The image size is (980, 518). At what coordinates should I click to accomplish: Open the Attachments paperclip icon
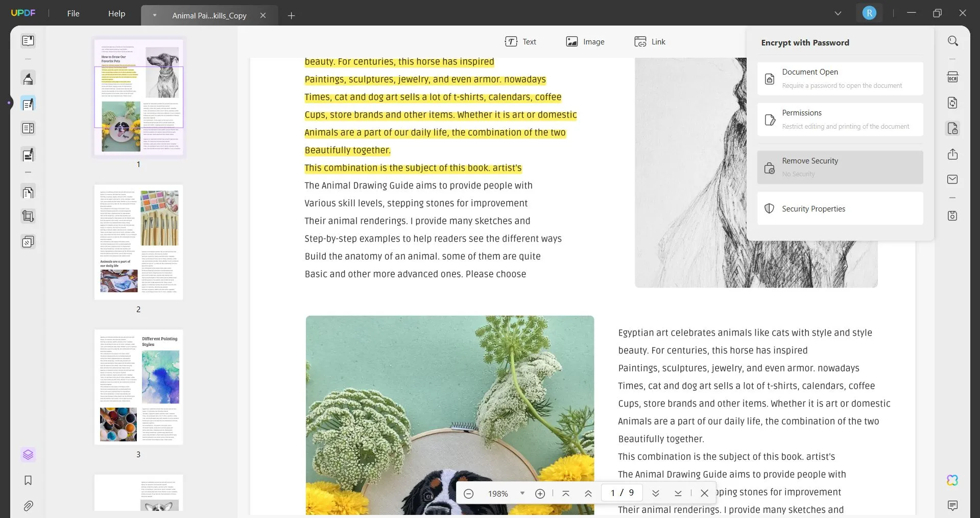[x=28, y=506]
